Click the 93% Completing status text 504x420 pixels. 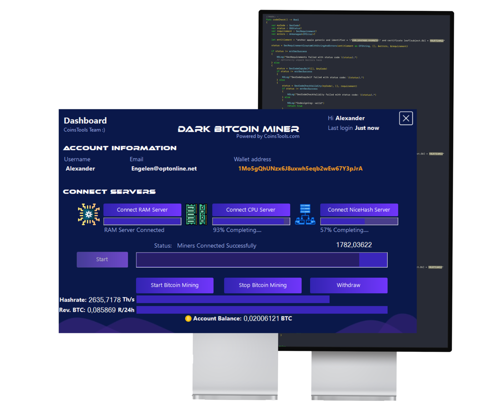[x=237, y=230]
